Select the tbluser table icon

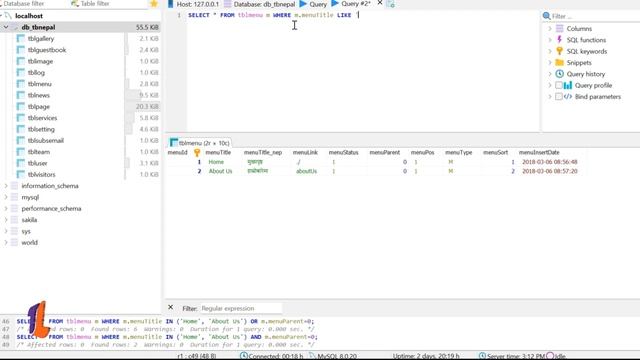point(20,163)
